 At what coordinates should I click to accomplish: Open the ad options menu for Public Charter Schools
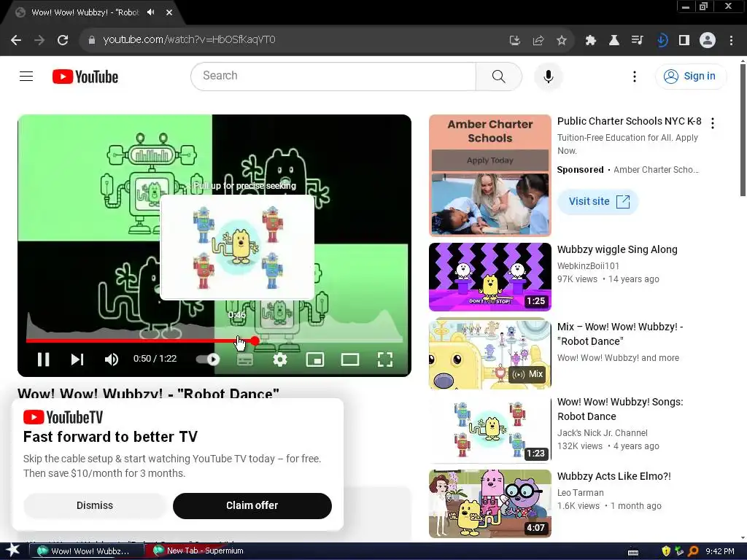click(713, 123)
